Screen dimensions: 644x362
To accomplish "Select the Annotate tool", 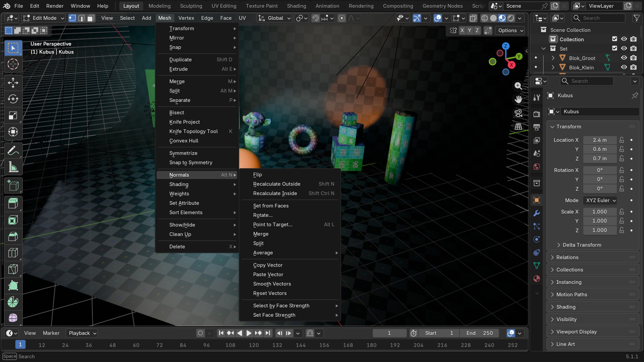I will click(13, 151).
